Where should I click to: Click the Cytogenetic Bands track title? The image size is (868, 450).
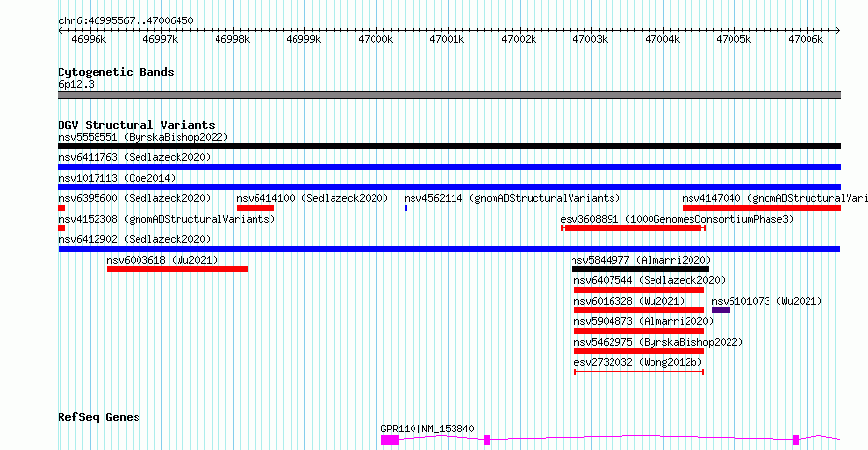coord(116,72)
